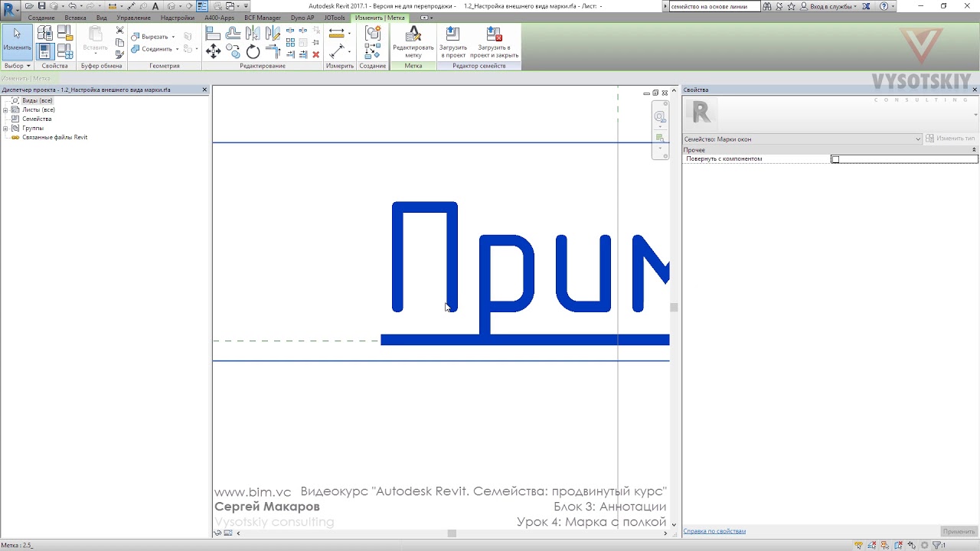The height and width of the screenshot is (551, 980).
Task: Select Семейства in project browser
Action: (x=37, y=119)
